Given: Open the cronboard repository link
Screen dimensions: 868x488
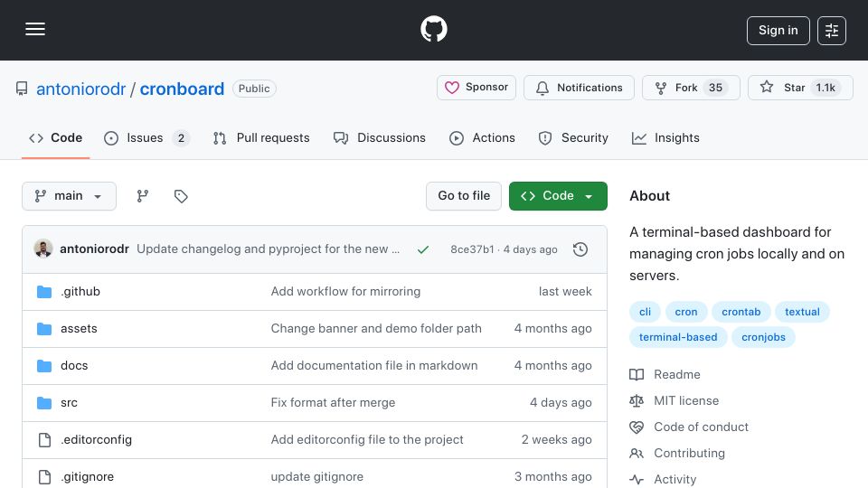Looking at the screenshot, I should point(182,89).
